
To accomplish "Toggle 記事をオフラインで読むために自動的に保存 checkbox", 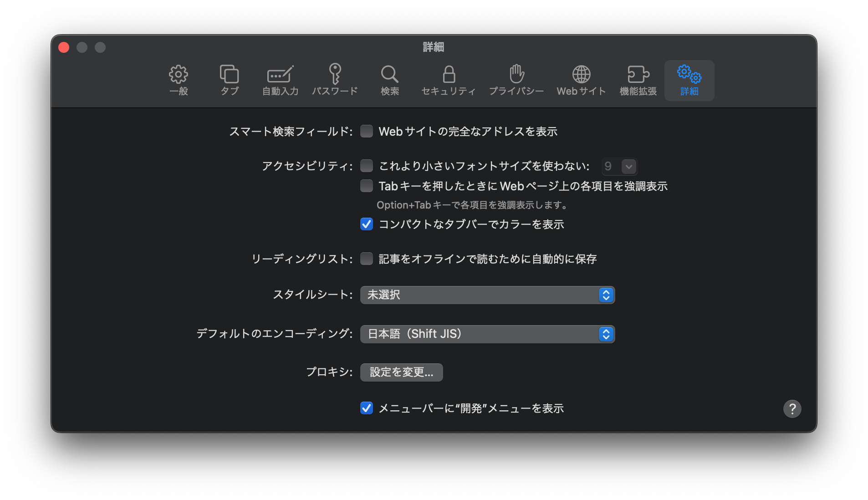I will [x=367, y=259].
